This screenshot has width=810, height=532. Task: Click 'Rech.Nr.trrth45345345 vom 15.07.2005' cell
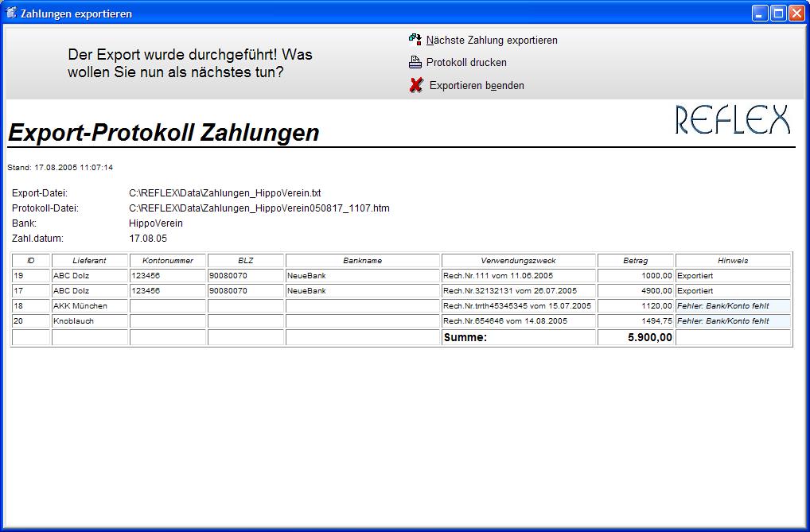click(x=519, y=306)
